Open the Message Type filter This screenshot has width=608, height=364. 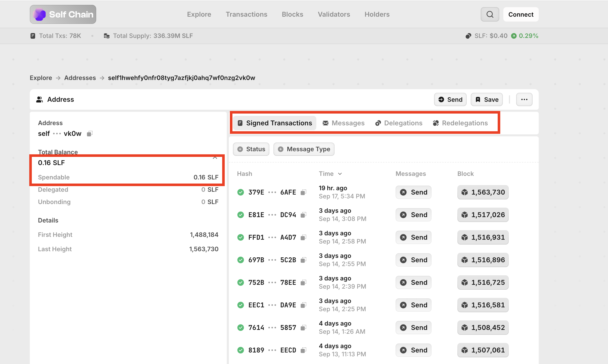tap(304, 149)
